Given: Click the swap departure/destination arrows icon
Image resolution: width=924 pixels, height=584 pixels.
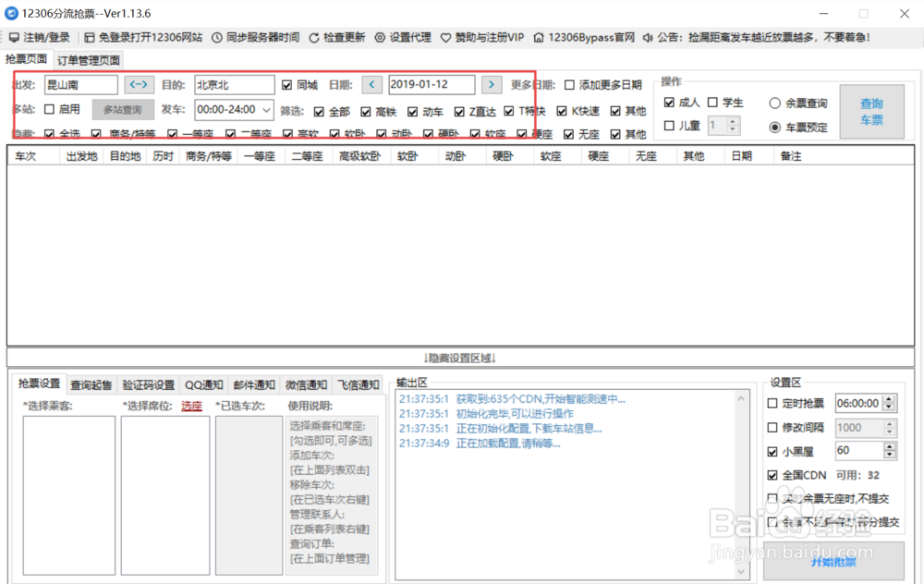Looking at the screenshot, I should tap(139, 84).
